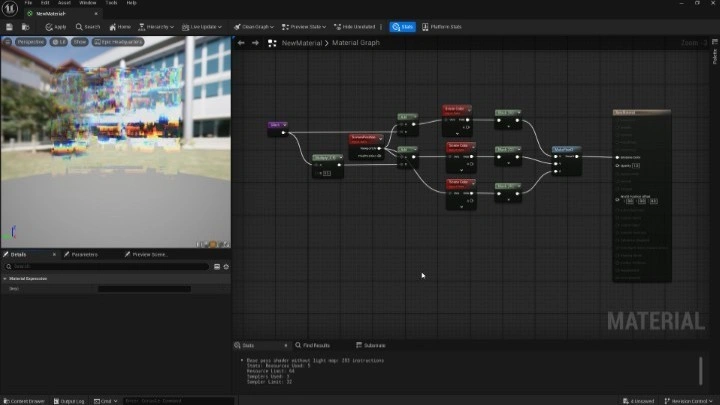Switch to the Parameters tab
Viewport: 720px width, 405px height.
[84, 255]
